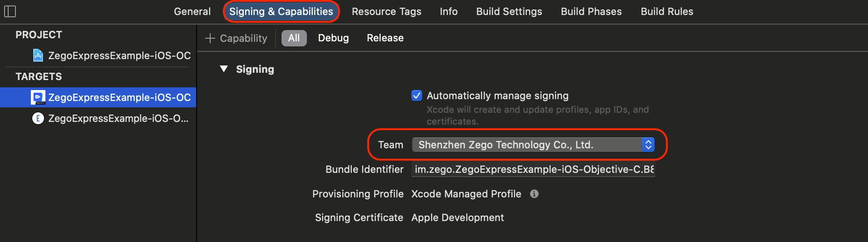This screenshot has height=242, width=868.
Task: Show the Release configuration filter
Action: (385, 38)
